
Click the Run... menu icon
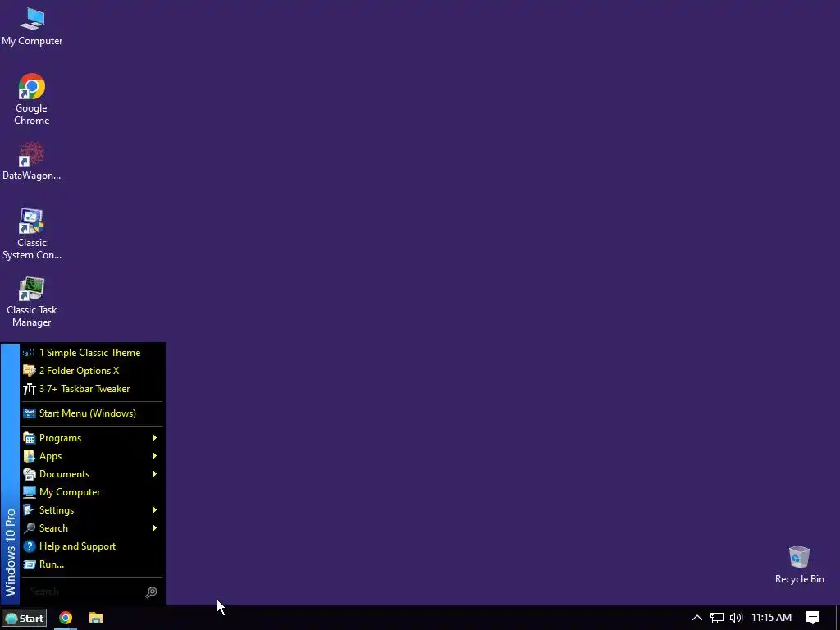[x=30, y=564]
